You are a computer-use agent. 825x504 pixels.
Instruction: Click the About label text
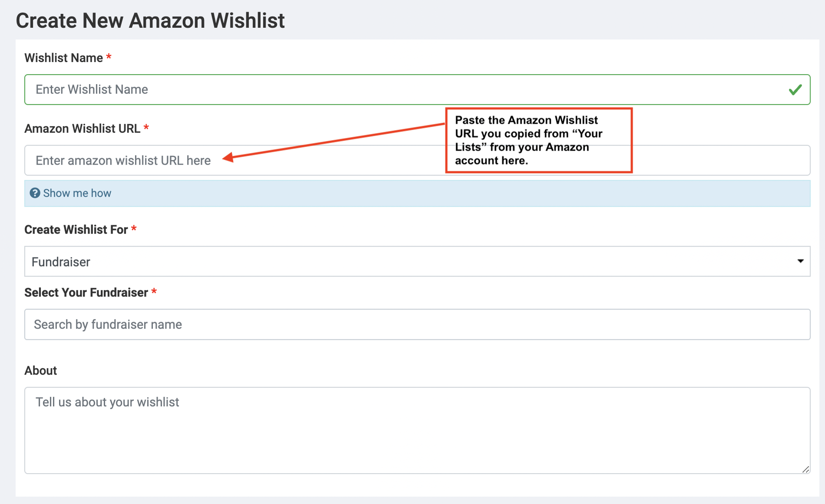41,371
